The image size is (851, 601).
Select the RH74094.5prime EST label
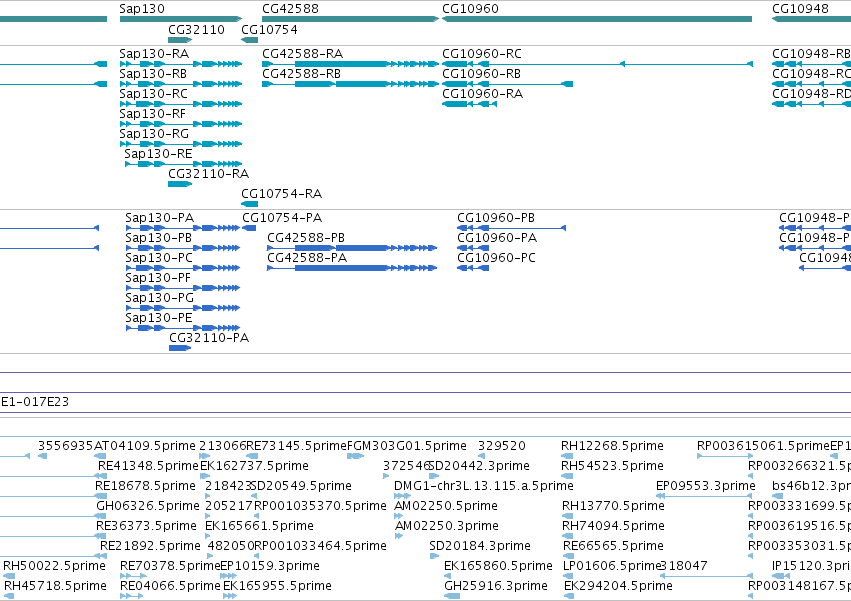click(x=613, y=526)
